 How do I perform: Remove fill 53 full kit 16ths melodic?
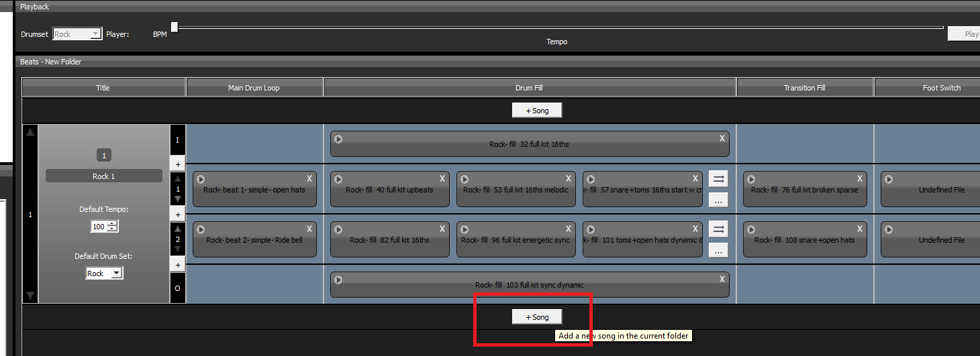click(x=569, y=178)
